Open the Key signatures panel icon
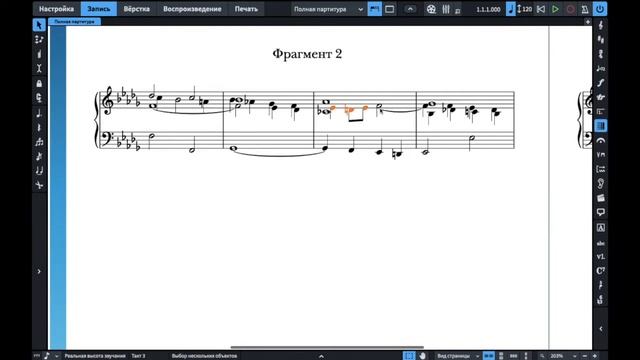 point(600,40)
